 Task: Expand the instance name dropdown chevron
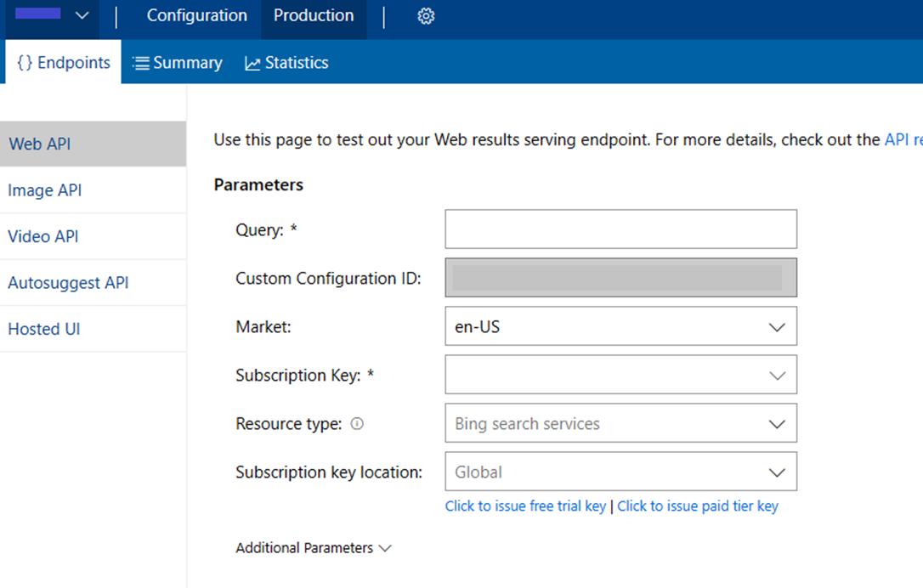pyautogui.click(x=82, y=14)
